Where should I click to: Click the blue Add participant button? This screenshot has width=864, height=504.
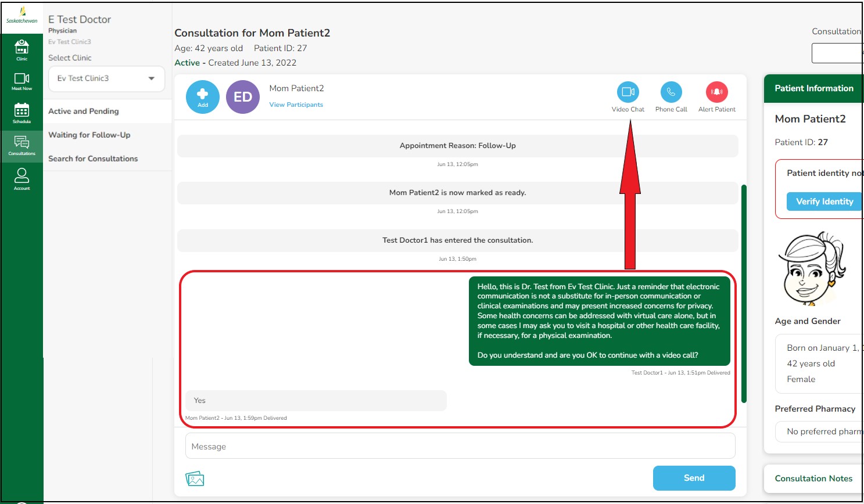pos(202,96)
